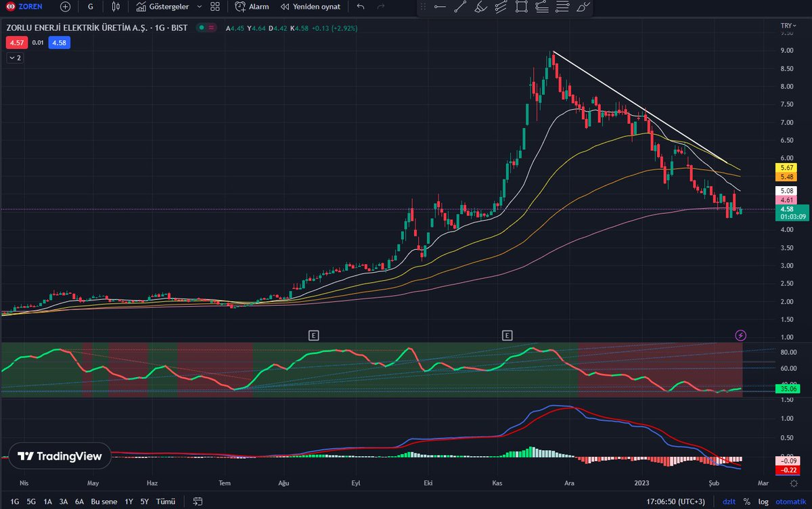
Task: Set the time range to Bu sene
Action: 104,502
